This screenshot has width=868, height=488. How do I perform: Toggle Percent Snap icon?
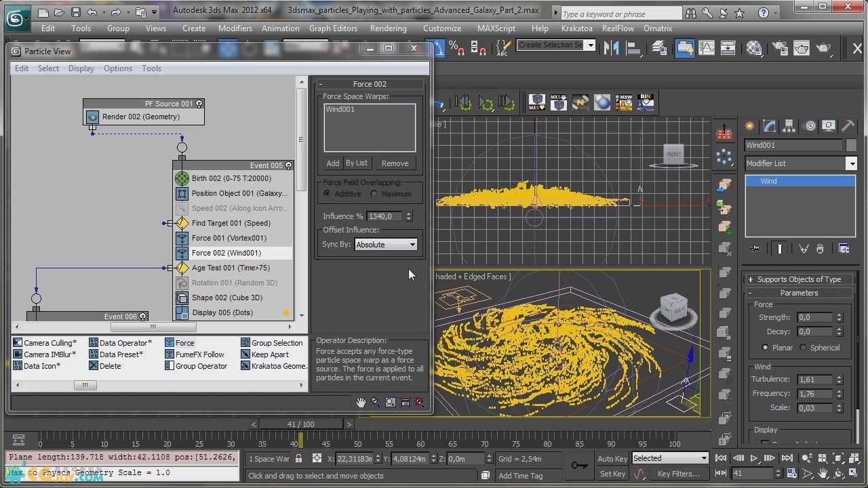457,47
